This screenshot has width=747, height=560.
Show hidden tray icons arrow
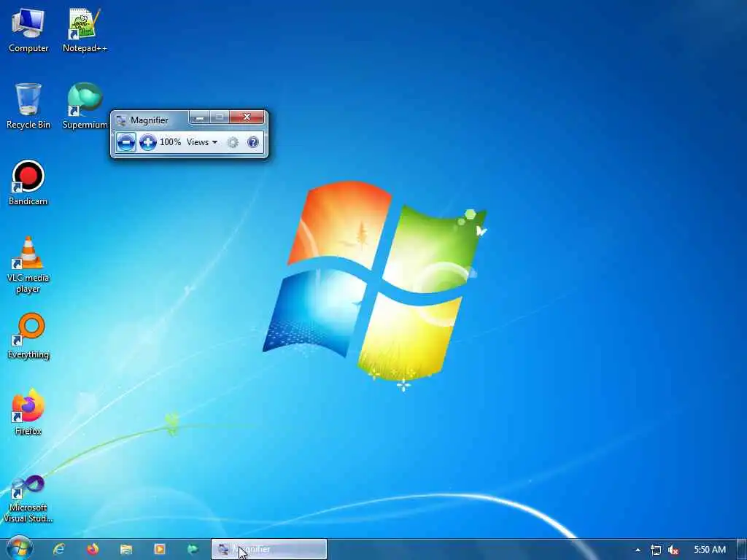tap(638, 550)
